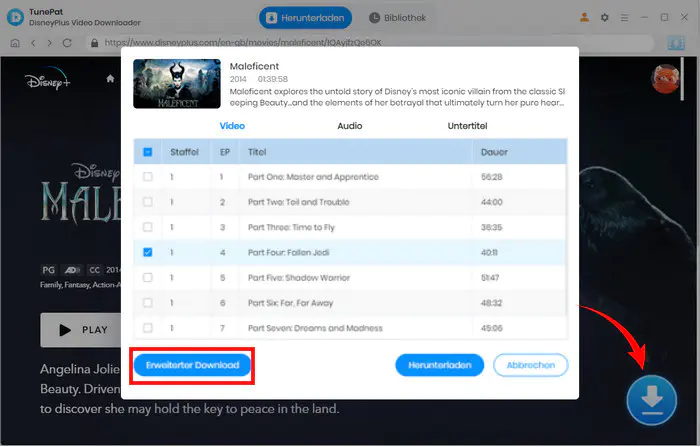
Task: Click the browser forward arrow
Action: tap(50, 43)
